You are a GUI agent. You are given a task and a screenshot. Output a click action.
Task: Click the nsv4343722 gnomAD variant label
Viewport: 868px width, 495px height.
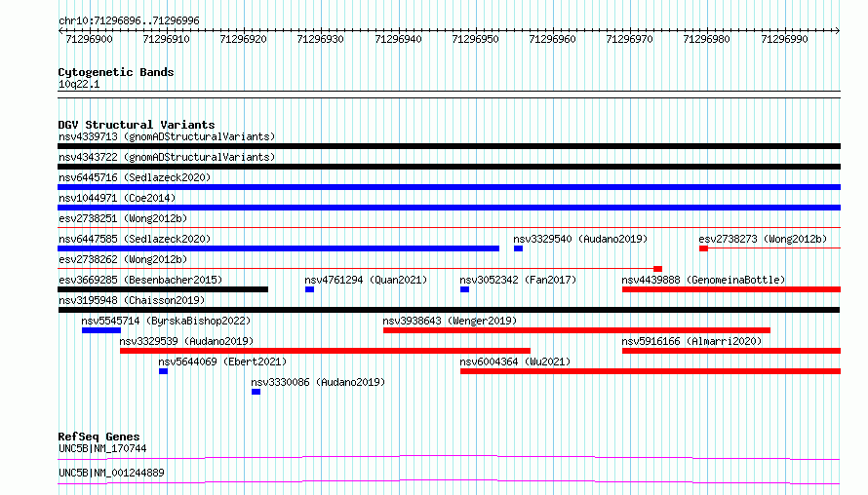[167, 157]
